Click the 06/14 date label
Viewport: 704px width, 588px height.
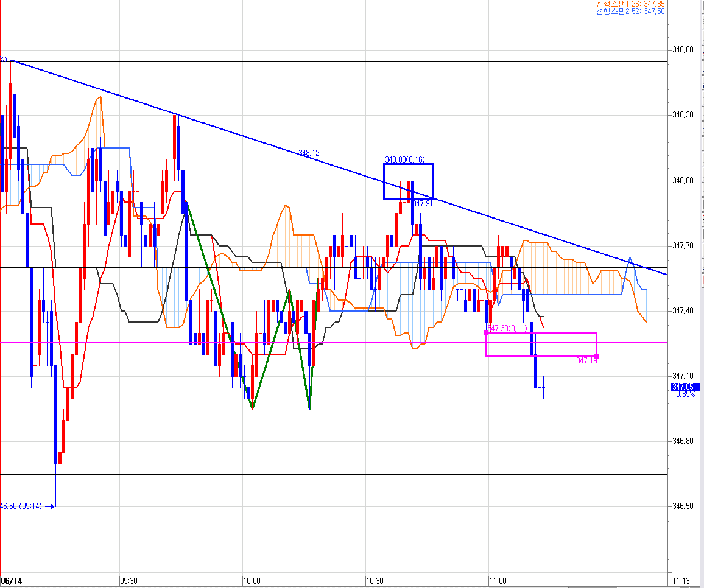coord(11,581)
